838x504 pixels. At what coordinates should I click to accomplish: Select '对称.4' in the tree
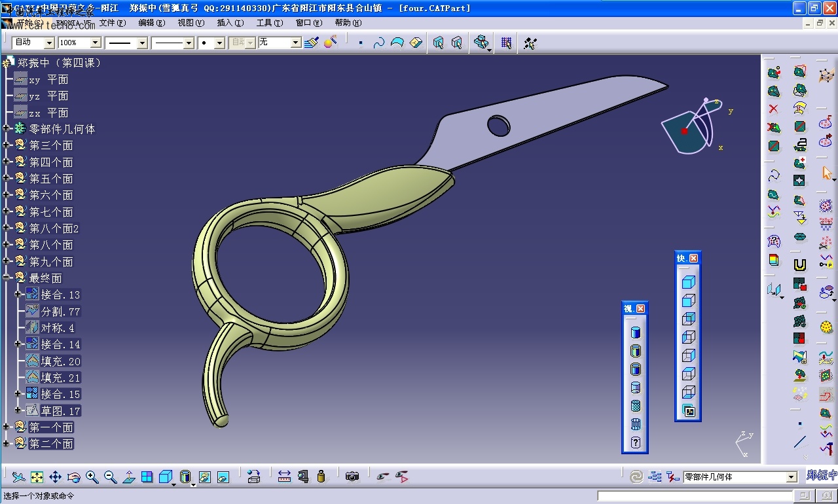58,328
